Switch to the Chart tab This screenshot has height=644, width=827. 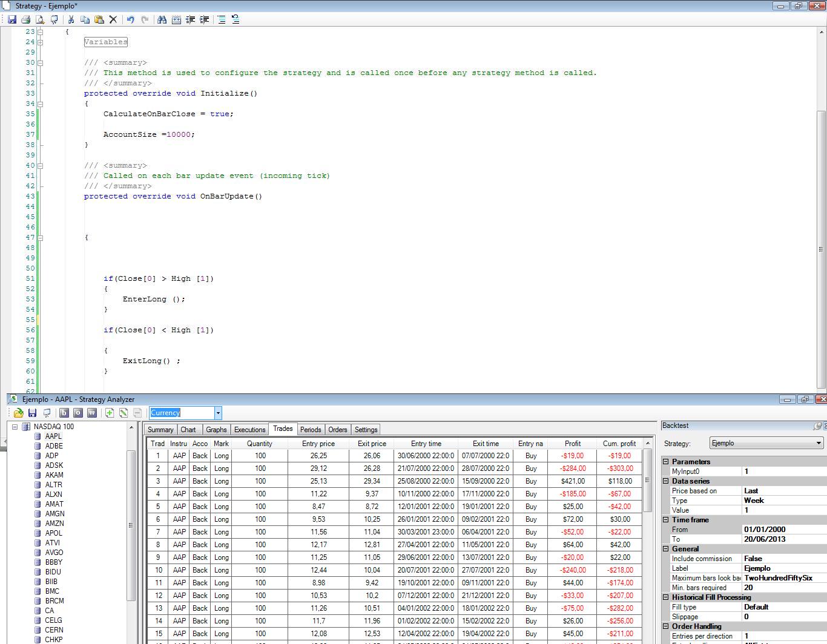point(188,430)
